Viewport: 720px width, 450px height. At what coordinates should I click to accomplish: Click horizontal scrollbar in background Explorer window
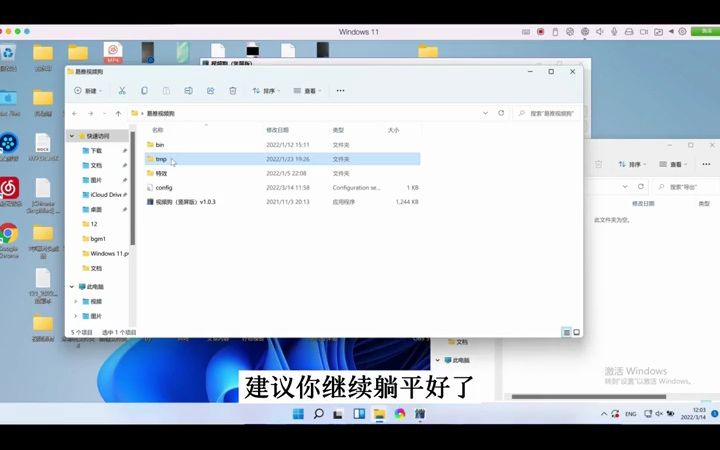pyautogui.click(x=589, y=397)
